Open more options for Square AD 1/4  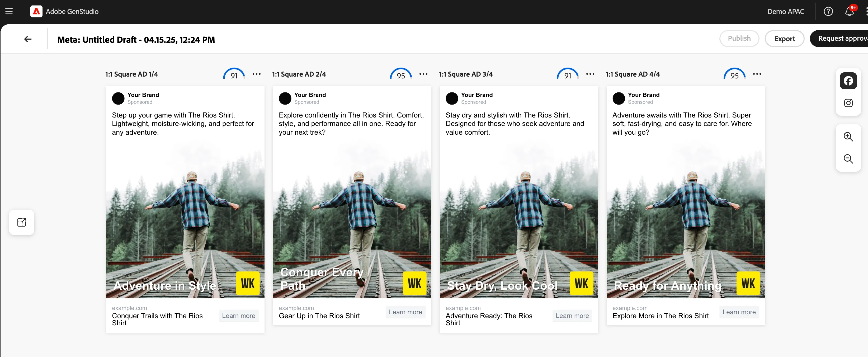256,74
